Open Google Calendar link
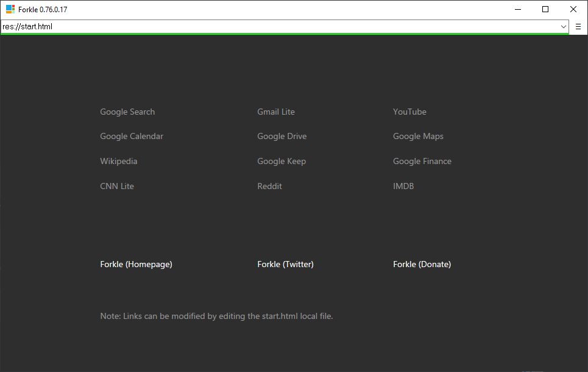The width and height of the screenshot is (588, 372). click(132, 136)
